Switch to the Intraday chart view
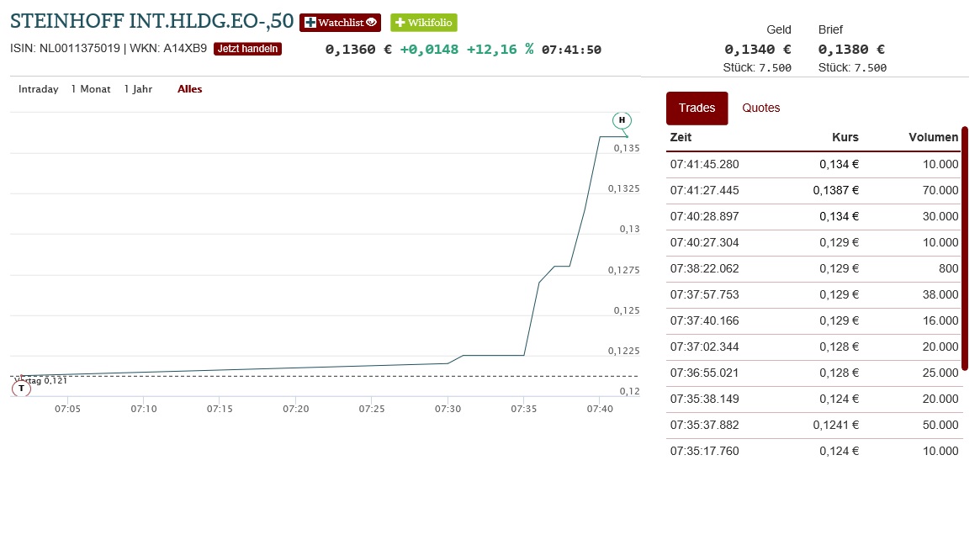 (x=38, y=88)
